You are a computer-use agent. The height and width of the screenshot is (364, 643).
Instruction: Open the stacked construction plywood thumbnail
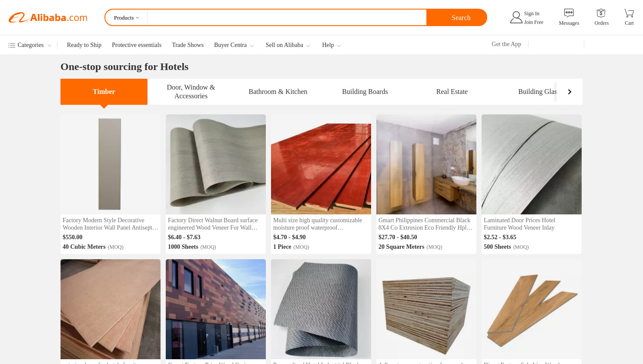point(426,309)
